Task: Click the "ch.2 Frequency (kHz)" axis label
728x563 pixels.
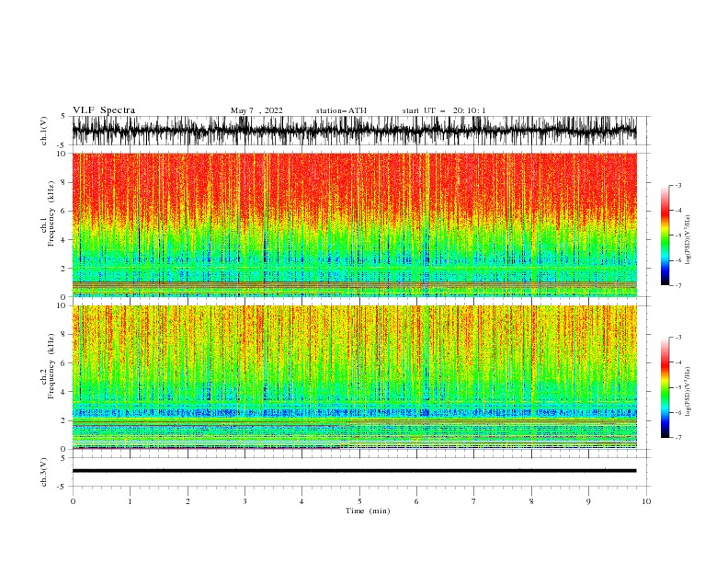Action: pos(48,366)
